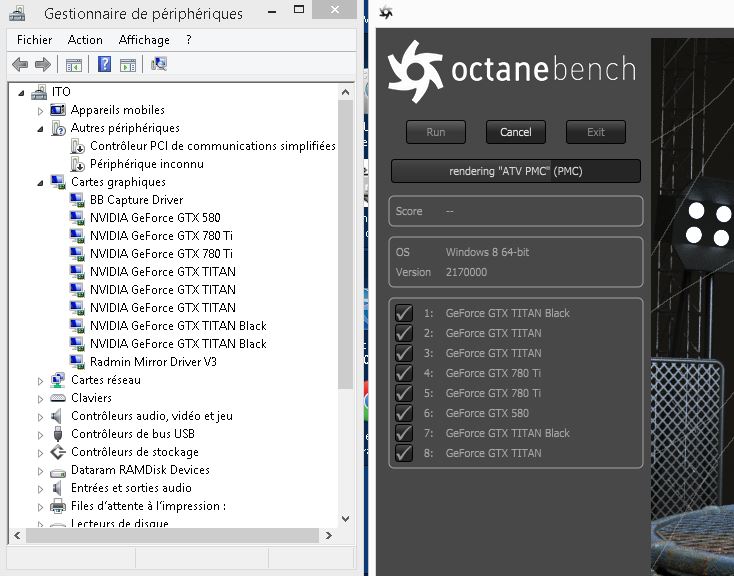Expand Entrées et sorties audio node
734x576 pixels.
point(40,489)
